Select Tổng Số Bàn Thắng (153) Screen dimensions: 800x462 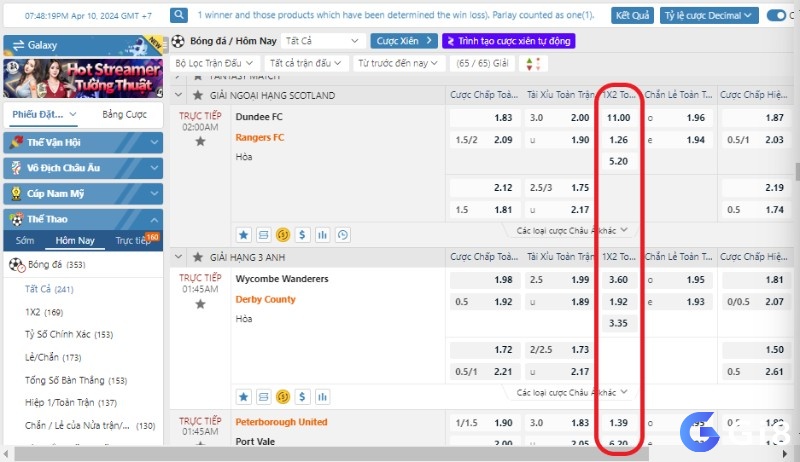[76, 380]
